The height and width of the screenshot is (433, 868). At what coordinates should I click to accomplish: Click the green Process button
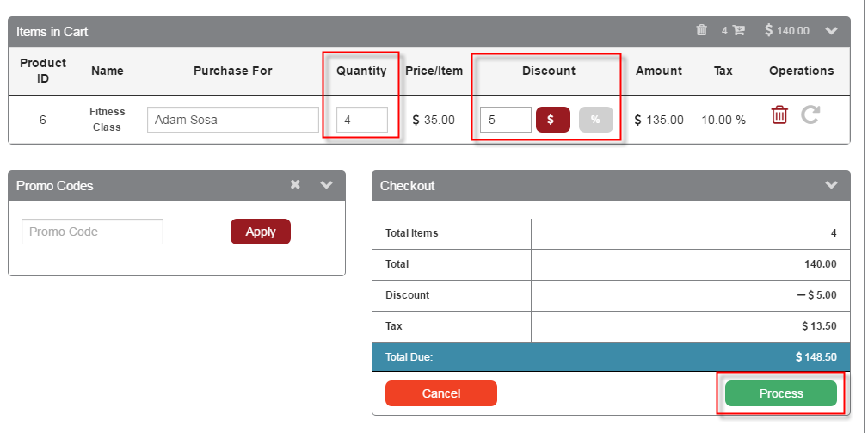click(x=780, y=393)
